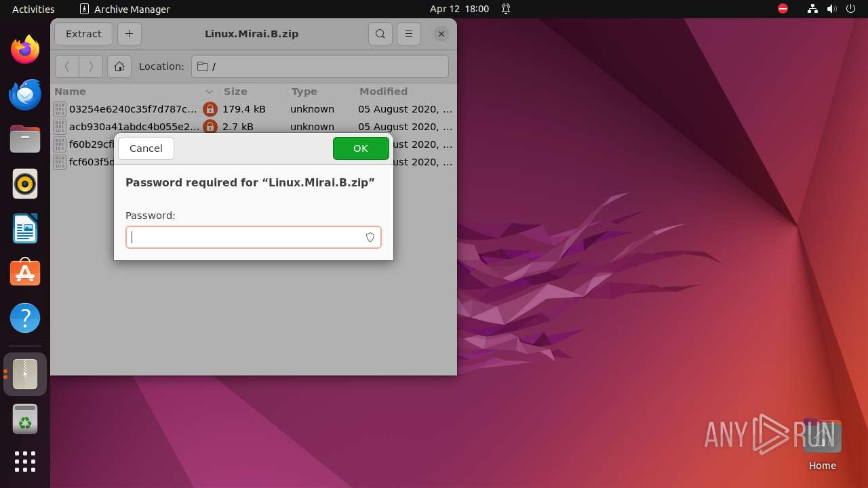Open the Home folder desktop icon

tap(822, 445)
